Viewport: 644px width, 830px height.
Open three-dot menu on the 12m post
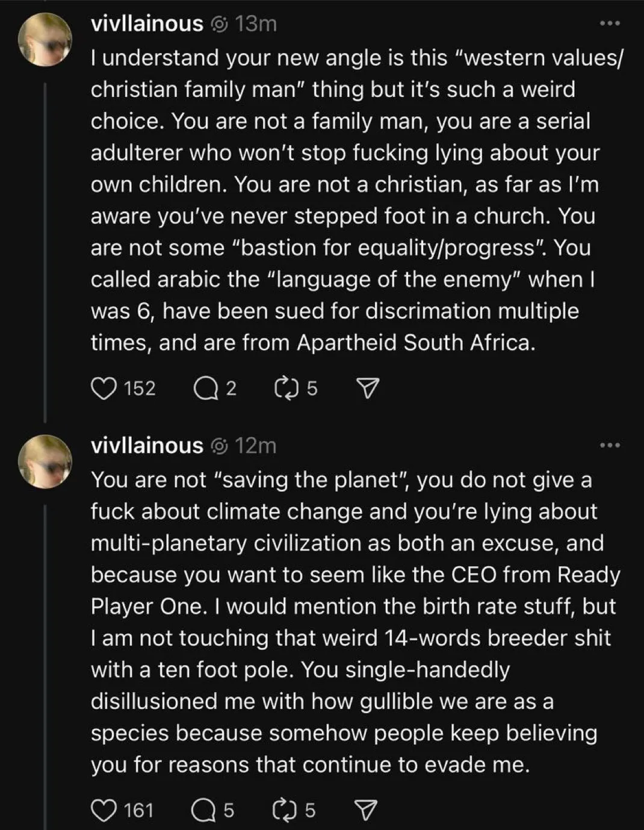pos(610,446)
